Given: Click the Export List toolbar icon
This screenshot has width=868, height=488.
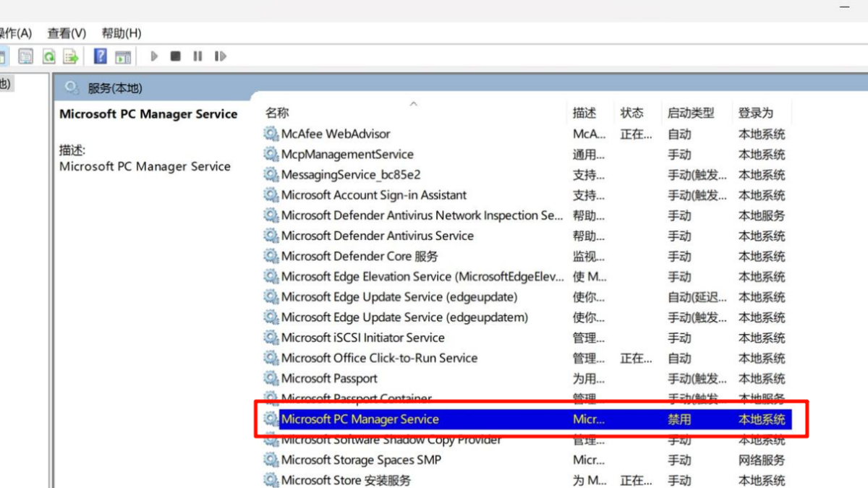Looking at the screenshot, I should point(71,56).
